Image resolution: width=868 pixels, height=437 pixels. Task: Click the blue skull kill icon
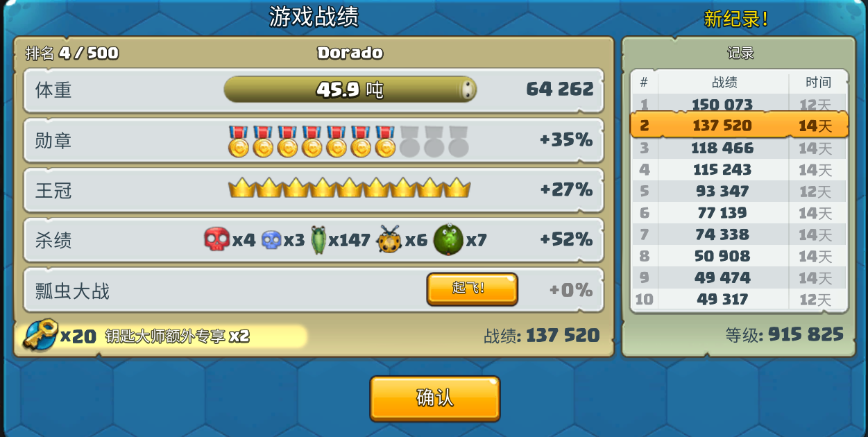(271, 240)
